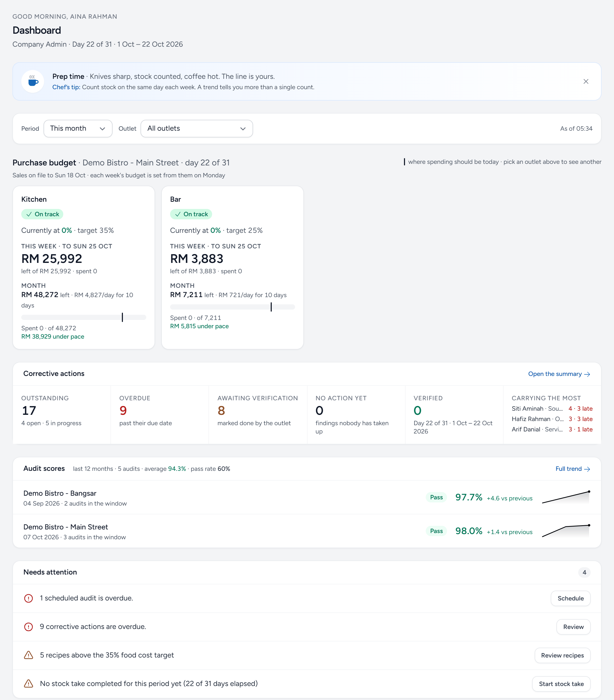
Task: Open the Outlet 'All outlets' dropdown
Action: pos(197,128)
